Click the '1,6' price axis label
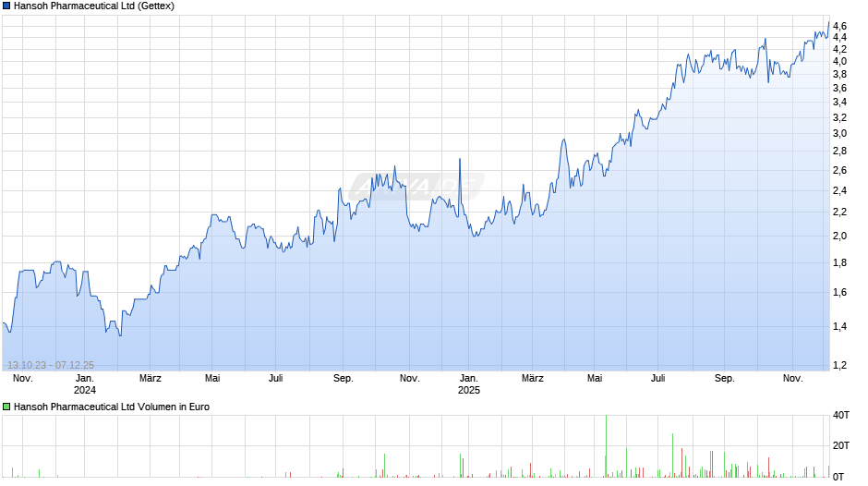Viewport: 868px width, 486px height. pos(839,293)
